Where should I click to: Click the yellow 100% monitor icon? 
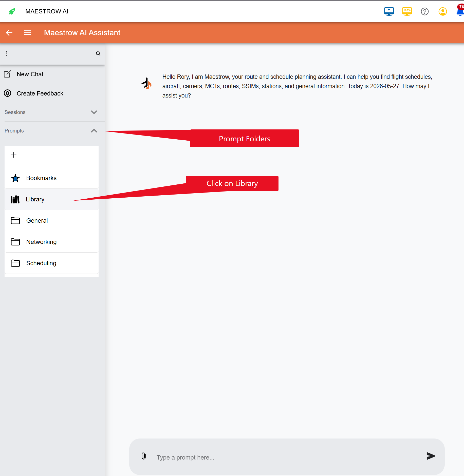pyautogui.click(x=407, y=11)
